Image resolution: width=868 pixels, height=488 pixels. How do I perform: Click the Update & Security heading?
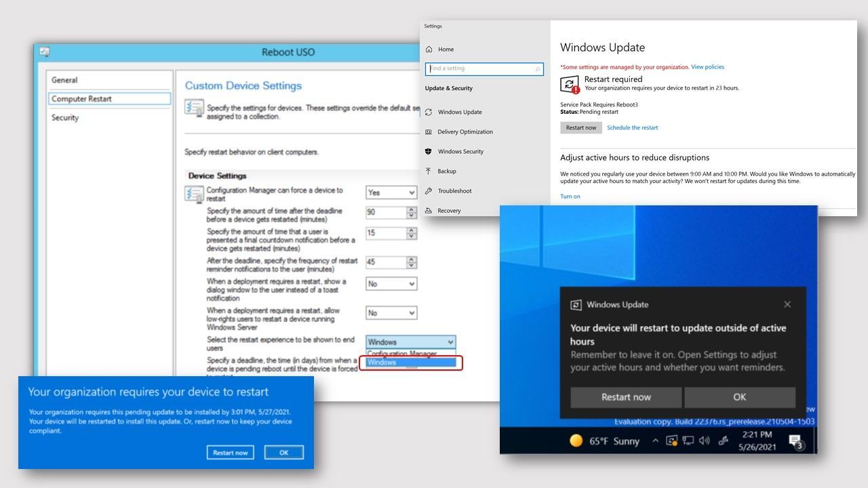[449, 88]
